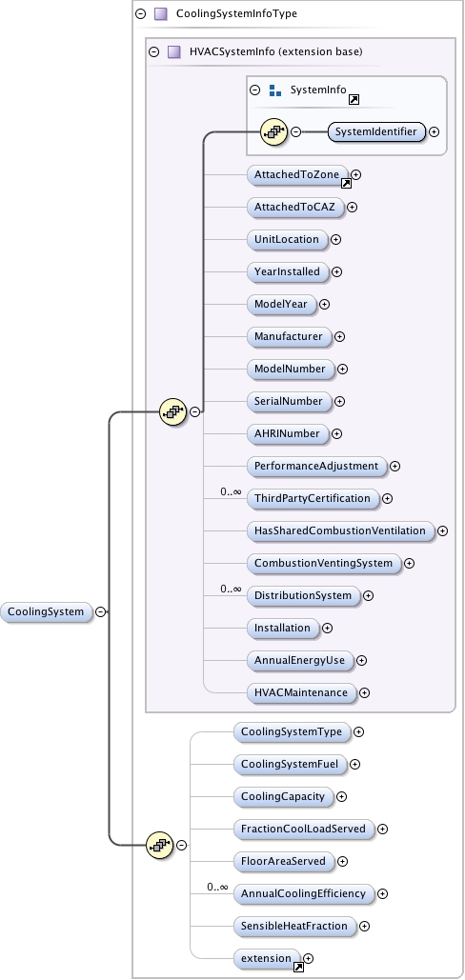Collapse the lower sequence compositor
Screen dimensions: 465x980
tap(181, 845)
